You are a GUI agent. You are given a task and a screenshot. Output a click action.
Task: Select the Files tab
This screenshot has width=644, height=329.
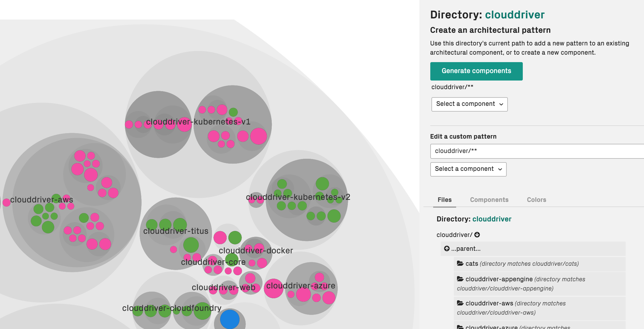point(444,200)
